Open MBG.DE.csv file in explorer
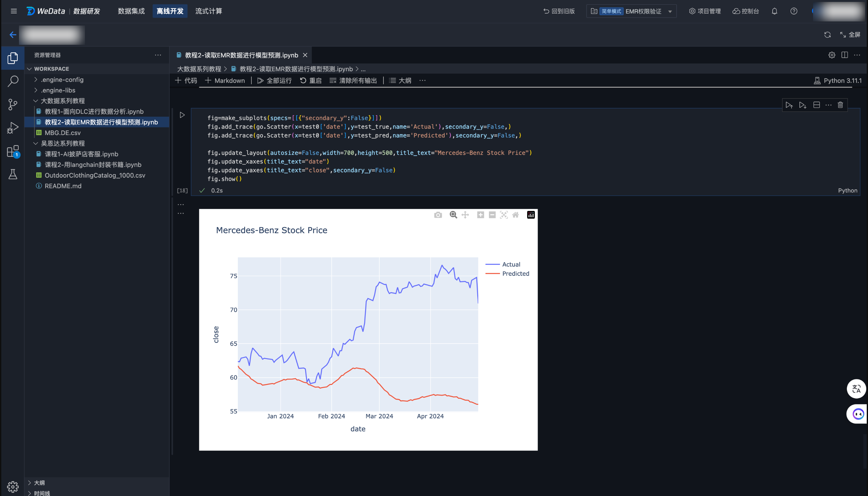 pyautogui.click(x=63, y=133)
